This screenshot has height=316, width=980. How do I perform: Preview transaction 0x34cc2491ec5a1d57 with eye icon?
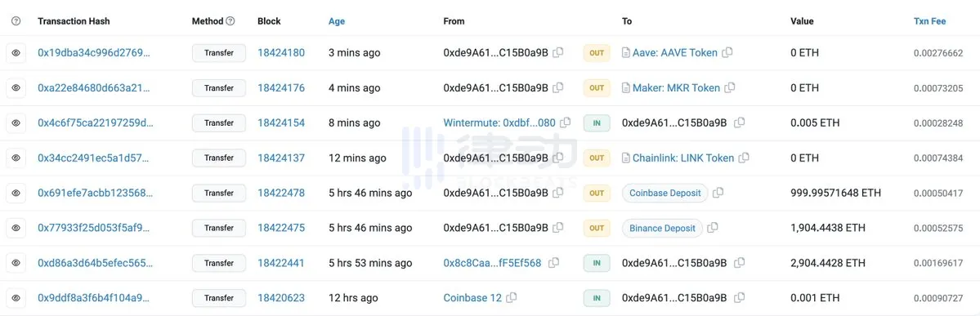(16, 158)
